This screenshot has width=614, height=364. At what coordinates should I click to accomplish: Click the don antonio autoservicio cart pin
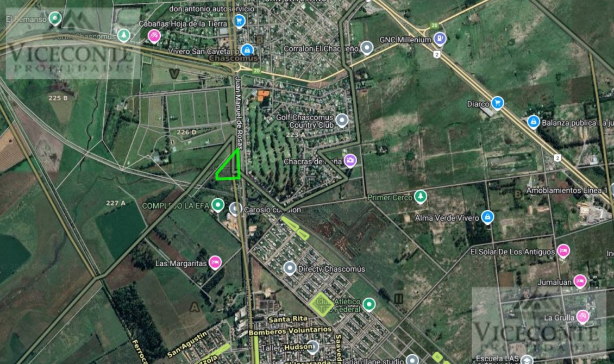(239, 21)
